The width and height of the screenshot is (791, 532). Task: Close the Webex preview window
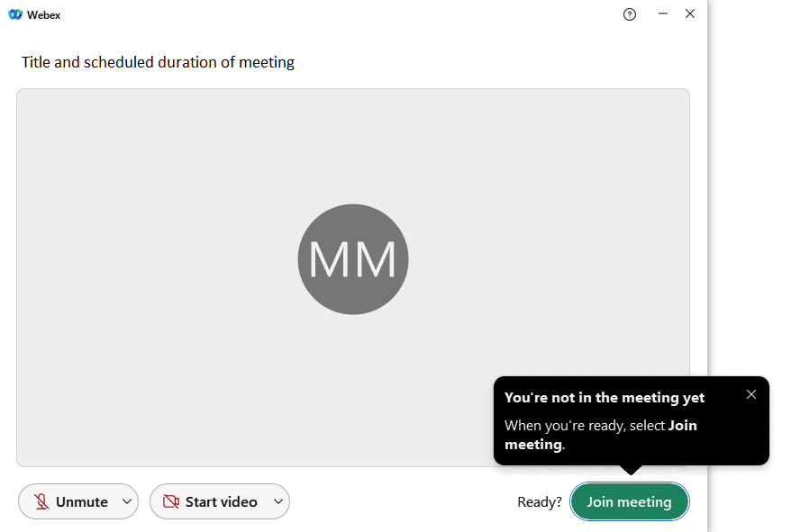click(690, 14)
